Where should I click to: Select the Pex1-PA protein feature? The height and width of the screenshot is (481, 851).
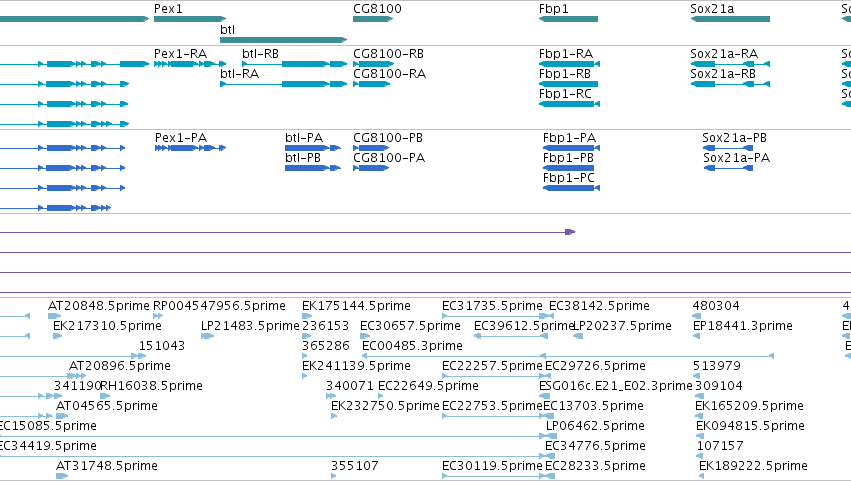[x=190, y=148]
